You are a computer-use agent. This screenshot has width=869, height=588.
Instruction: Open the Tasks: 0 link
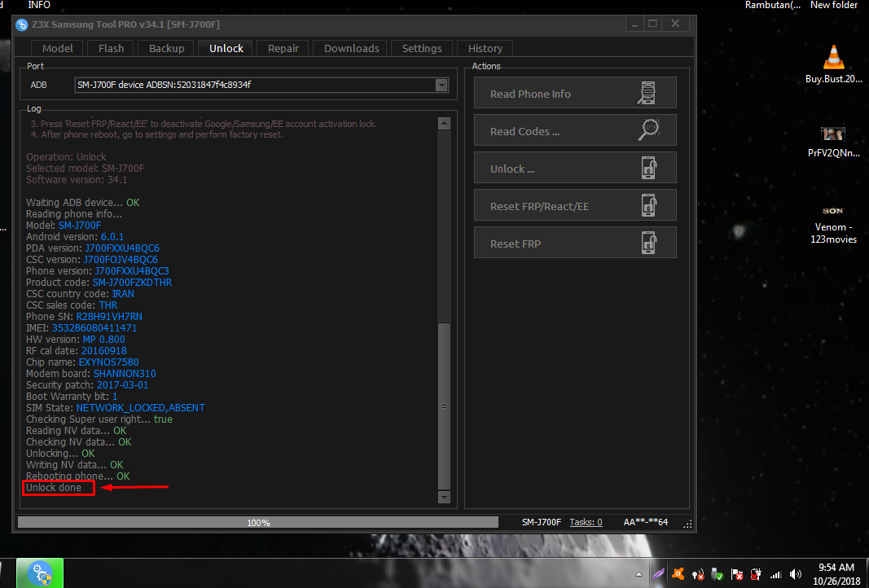click(x=586, y=522)
